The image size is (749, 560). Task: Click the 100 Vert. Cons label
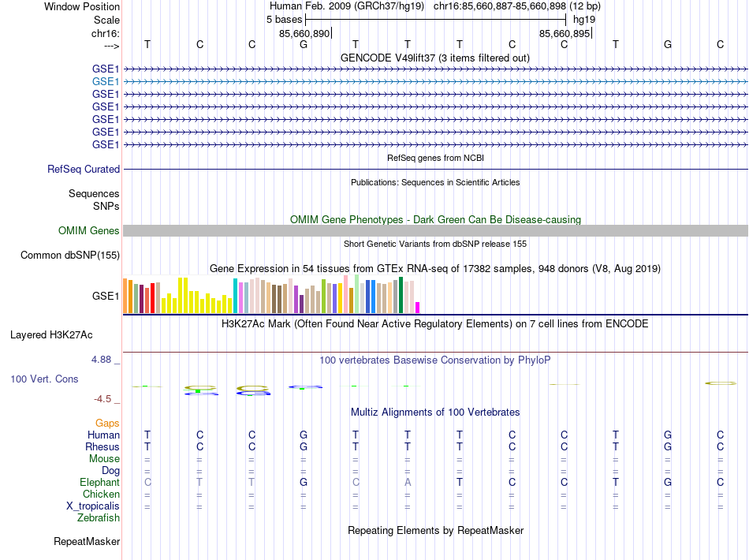(44, 379)
